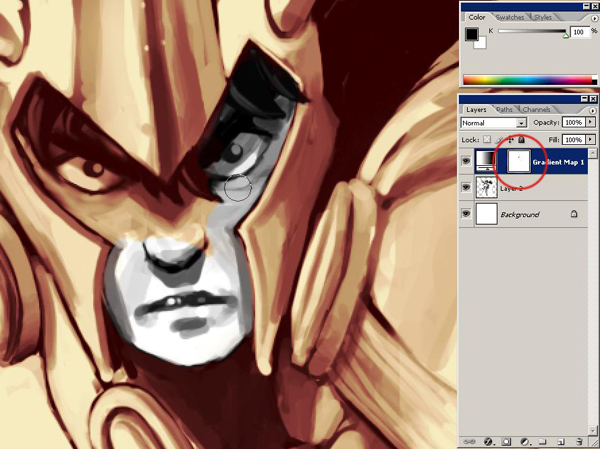Click the white background color swatch
This screenshot has width=600, height=449.
click(481, 44)
